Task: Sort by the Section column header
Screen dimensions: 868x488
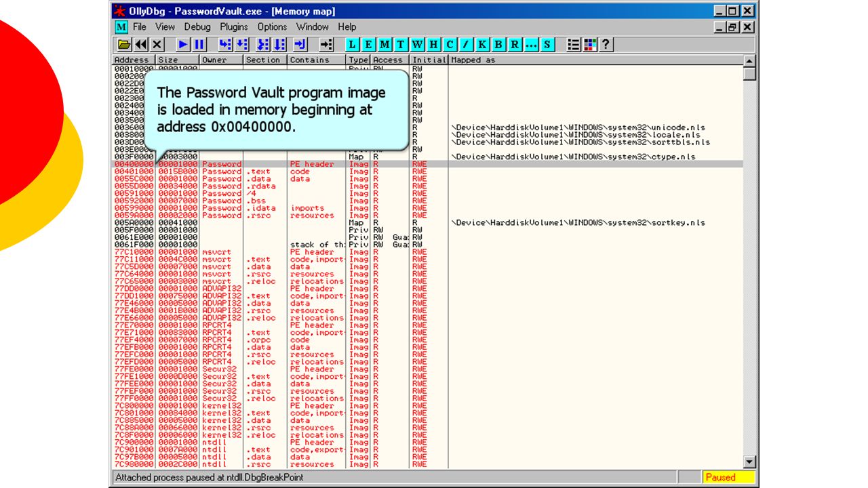Action: coord(265,60)
